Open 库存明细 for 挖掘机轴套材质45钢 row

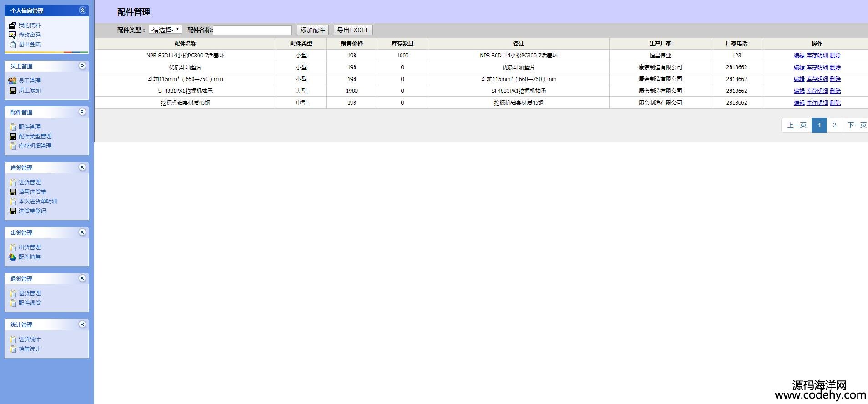pos(817,103)
